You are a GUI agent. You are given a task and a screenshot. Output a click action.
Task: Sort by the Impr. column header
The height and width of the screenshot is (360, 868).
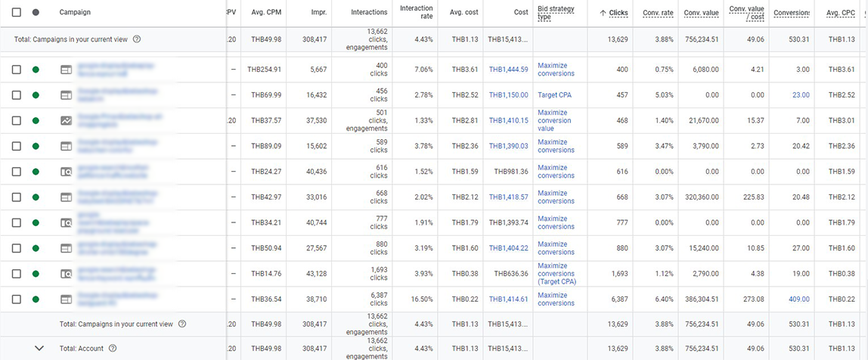[x=319, y=12]
